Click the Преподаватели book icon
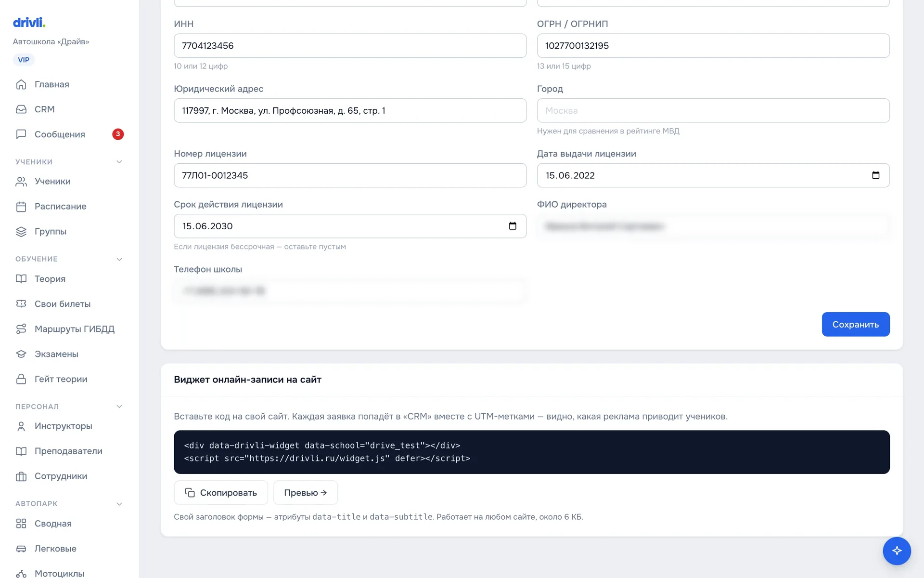 coord(21,451)
